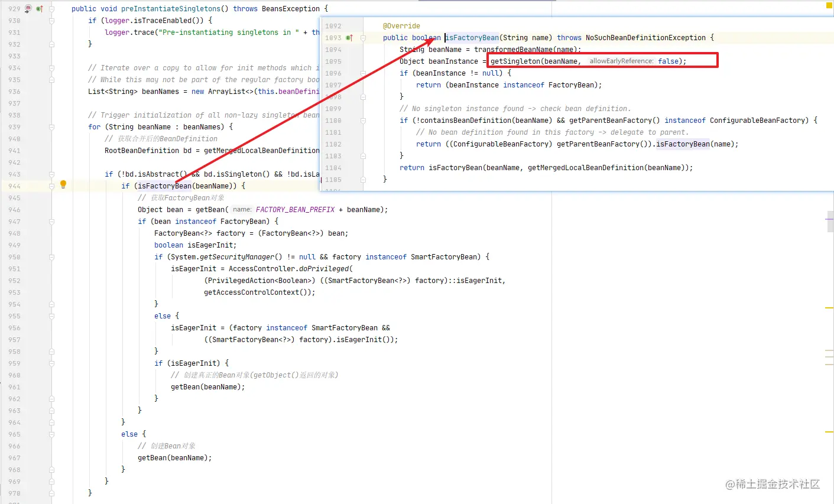Click line number 1095 in the popup gutter
Viewport: 834px width, 504px height.
click(x=333, y=61)
